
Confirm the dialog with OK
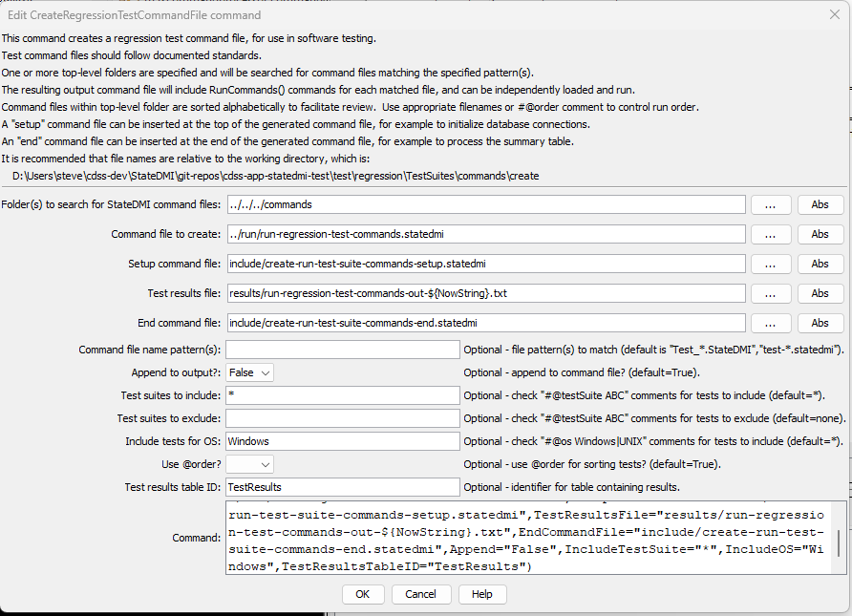point(363,594)
